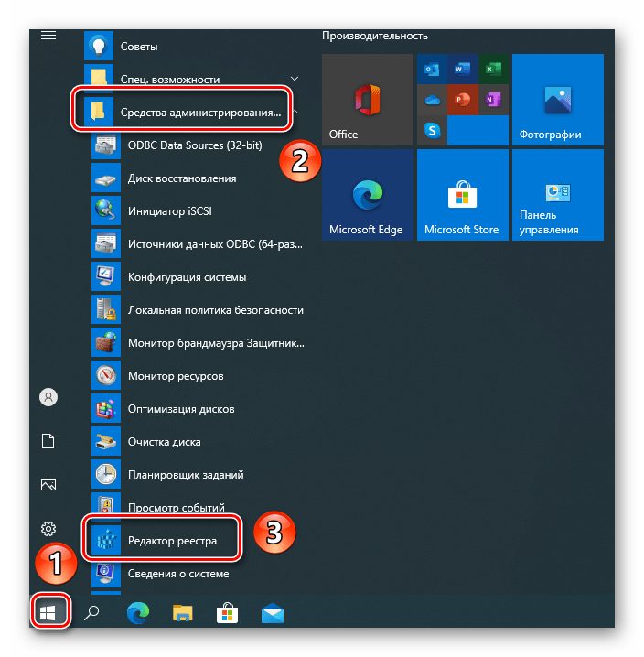Image resolution: width=644 pixels, height=657 pixels.
Task: Select the Советы label
Action: point(139,47)
